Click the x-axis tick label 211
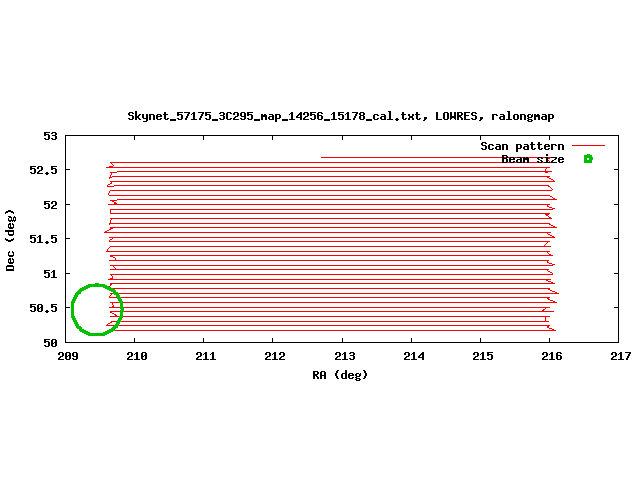This screenshot has height=480, width=640. [x=206, y=356]
